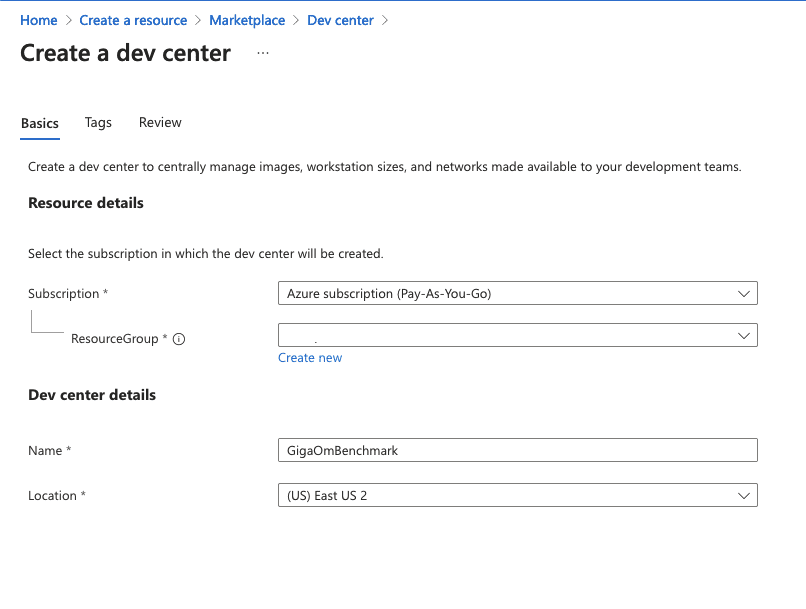
Task: Click the chevron arrow in ResourceGroup field
Action: pos(743,336)
